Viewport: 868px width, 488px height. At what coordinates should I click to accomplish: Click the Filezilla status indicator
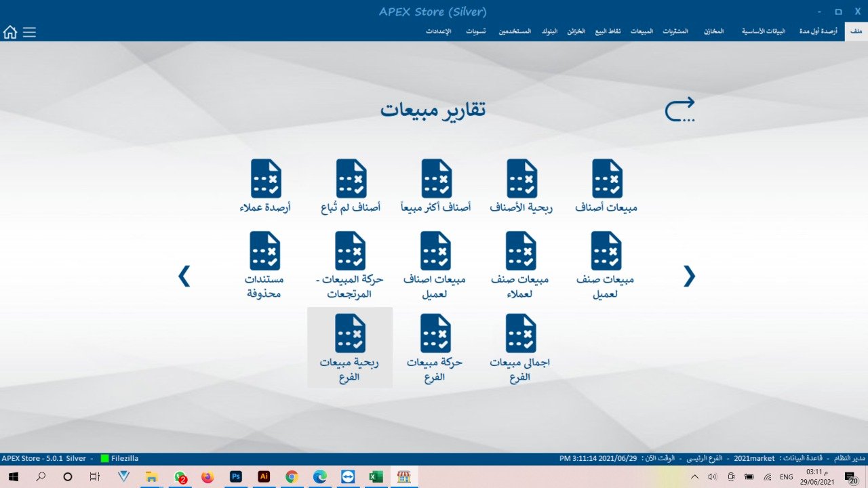pyautogui.click(x=119, y=458)
